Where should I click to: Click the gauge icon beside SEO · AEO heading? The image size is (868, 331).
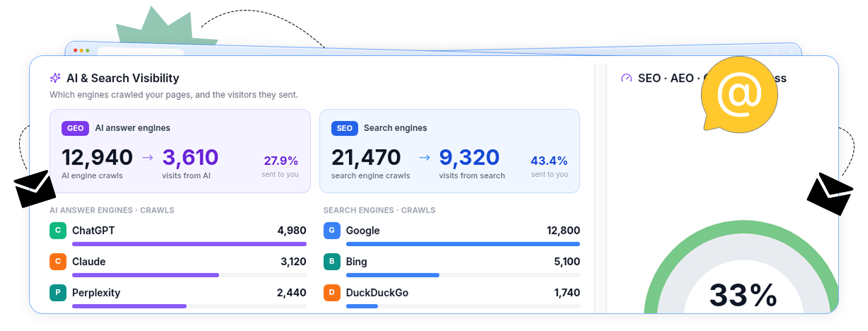(627, 78)
